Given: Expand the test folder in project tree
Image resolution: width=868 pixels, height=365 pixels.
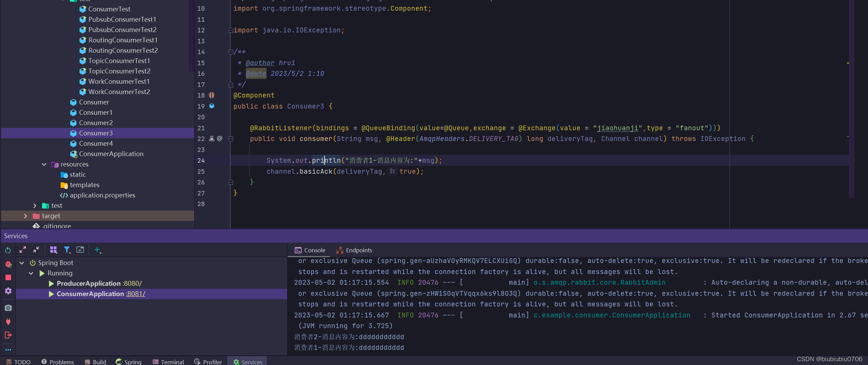Looking at the screenshot, I should click(35, 205).
